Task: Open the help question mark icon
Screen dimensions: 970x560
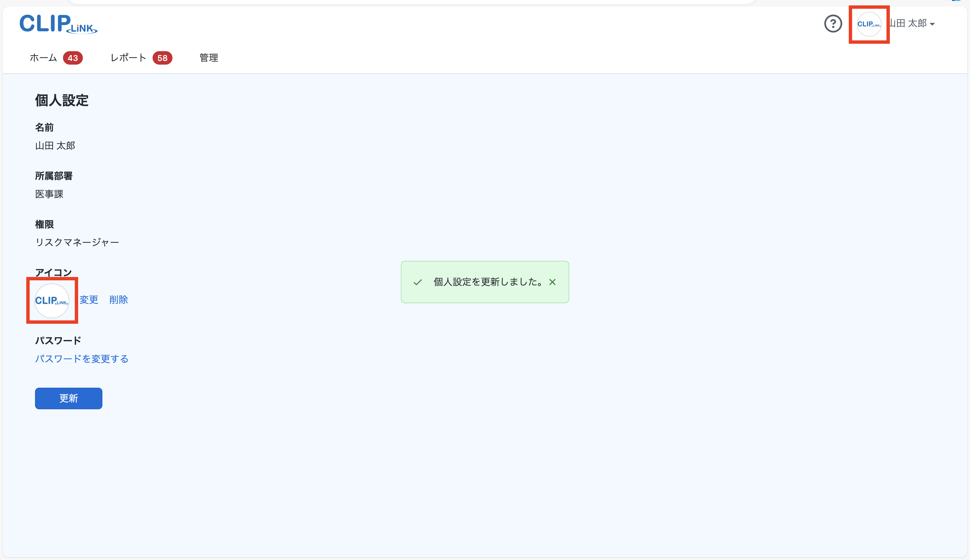Action: pyautogui.click(x=833, y=24)
